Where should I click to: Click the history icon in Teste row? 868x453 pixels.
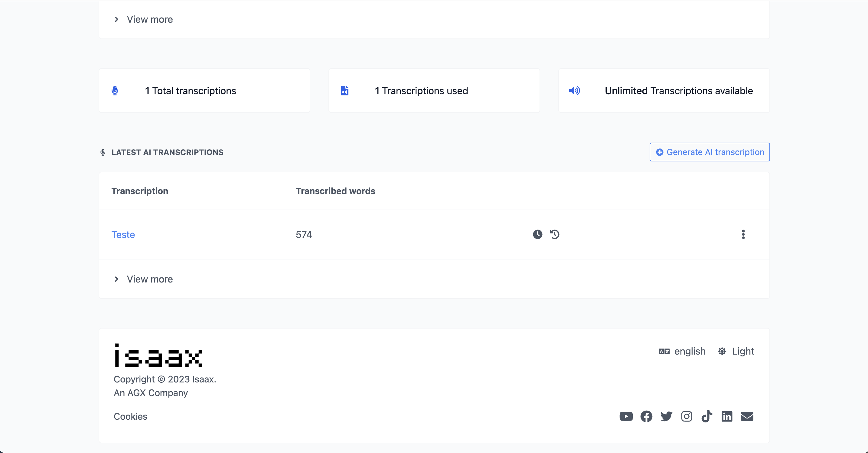point(555,234)
